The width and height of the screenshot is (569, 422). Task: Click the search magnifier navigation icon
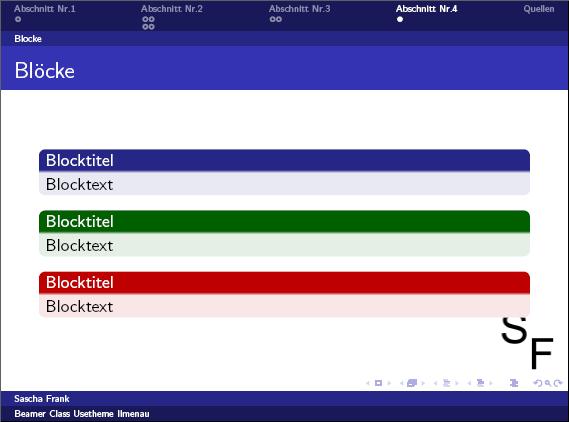[x=548, y=383]
